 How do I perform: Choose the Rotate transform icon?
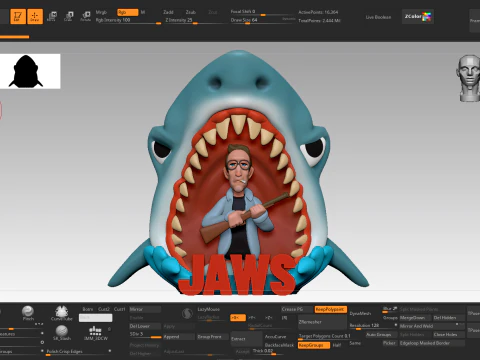tap(86, 16)
